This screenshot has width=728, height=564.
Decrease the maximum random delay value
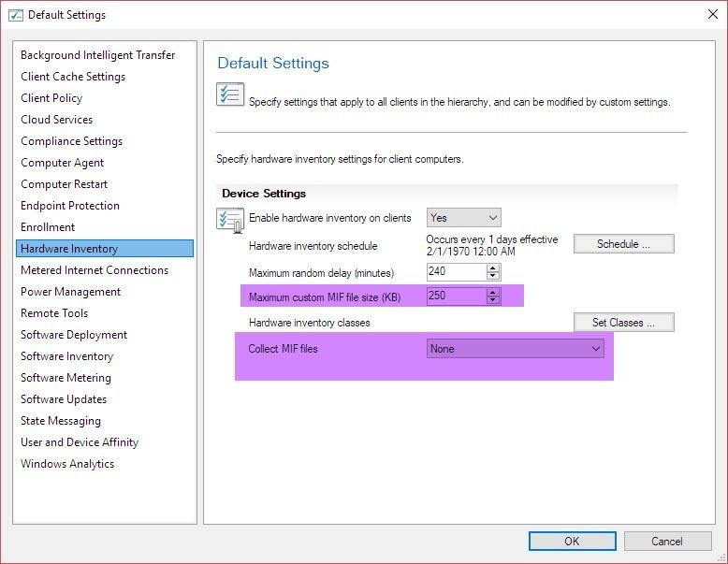[x=493, y=277]
